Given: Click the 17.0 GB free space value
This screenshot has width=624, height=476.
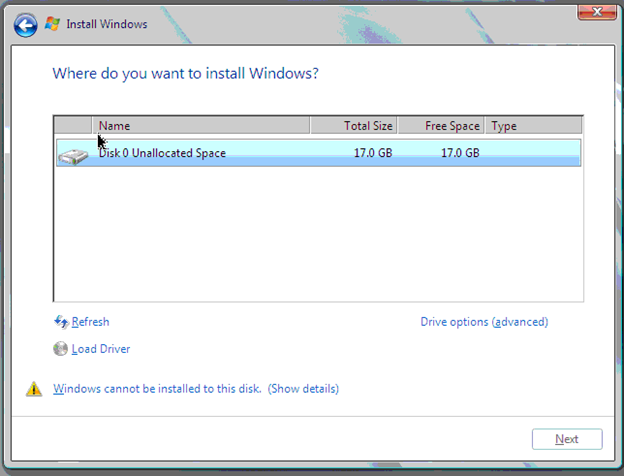Looking at the screenshot, I should tap(460, 153).
